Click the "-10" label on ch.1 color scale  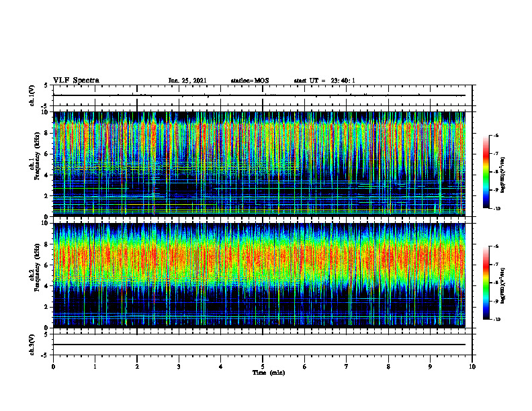pyautogui.click(x=496, y=209)
